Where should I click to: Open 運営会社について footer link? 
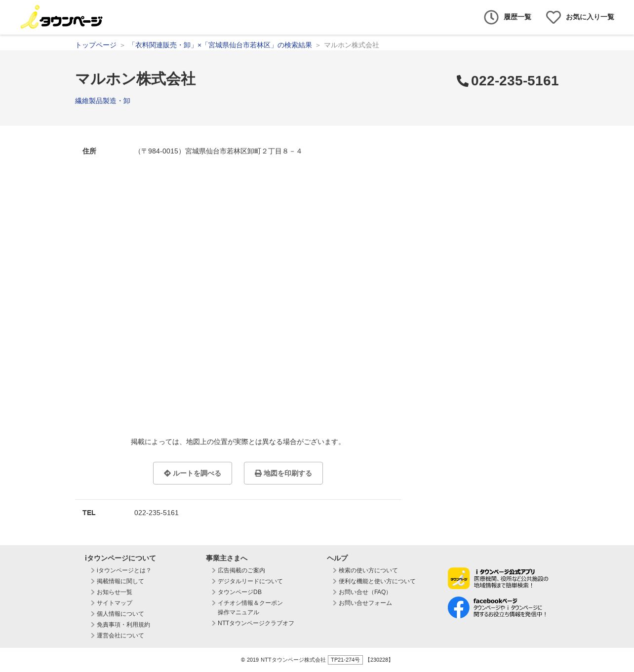point(120,635)
